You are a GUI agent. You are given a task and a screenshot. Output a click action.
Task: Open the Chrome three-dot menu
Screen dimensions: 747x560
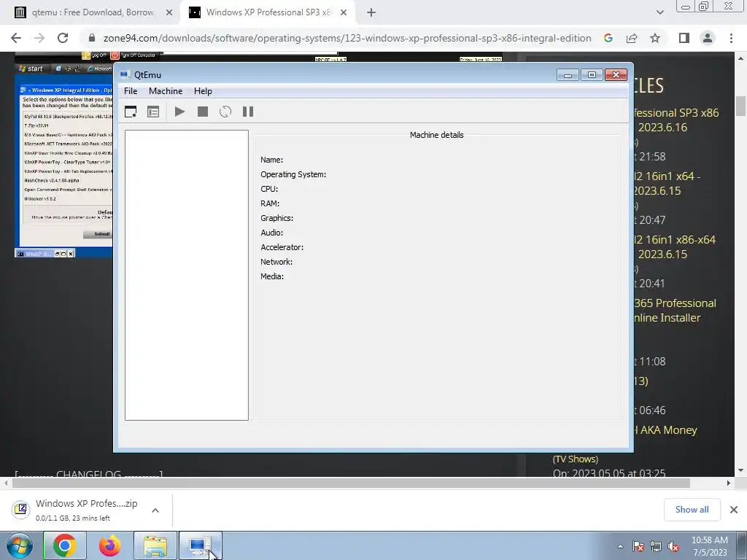point(731,38)
